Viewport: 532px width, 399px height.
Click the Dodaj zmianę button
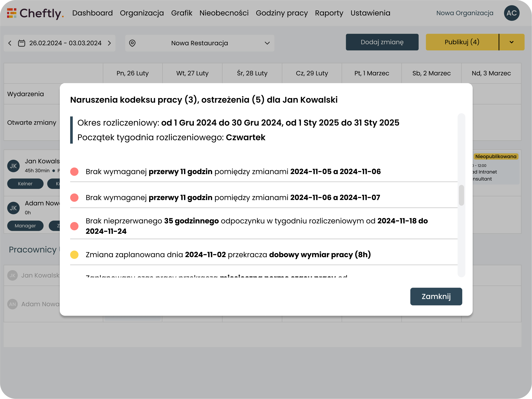pos(382,42)
